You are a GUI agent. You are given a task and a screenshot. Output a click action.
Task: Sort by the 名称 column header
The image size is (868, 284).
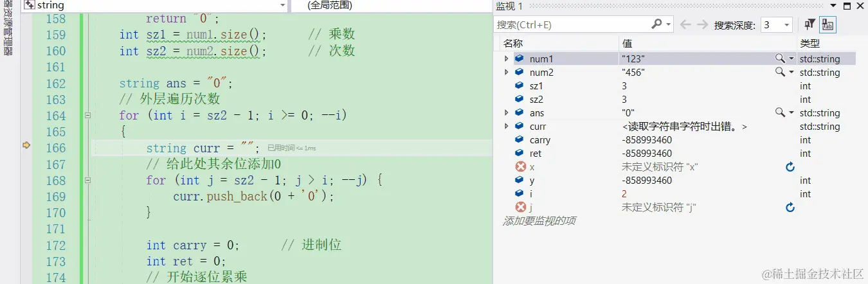click(513, 43)
